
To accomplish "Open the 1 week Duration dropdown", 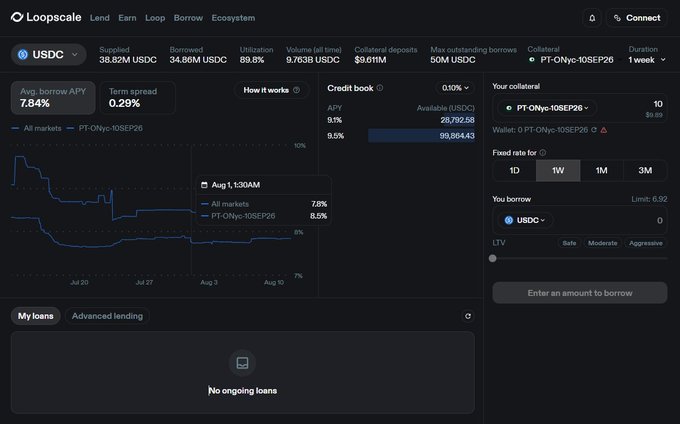I will click(x=647, y=60).
